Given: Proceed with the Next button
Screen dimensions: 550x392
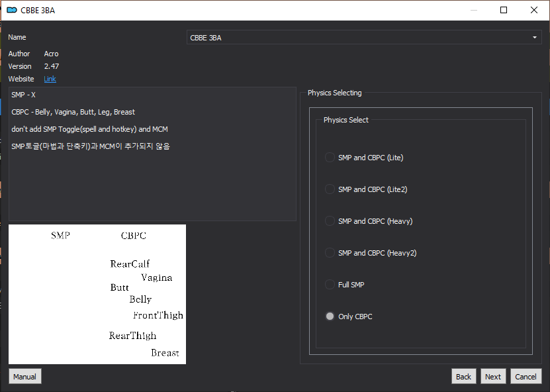Looking at the screenshot, I should pos(493,377).
